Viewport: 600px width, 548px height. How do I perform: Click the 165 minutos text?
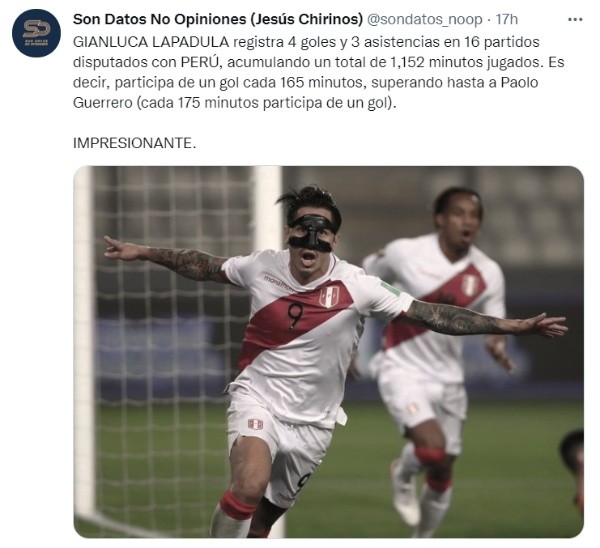pos(321,83)
